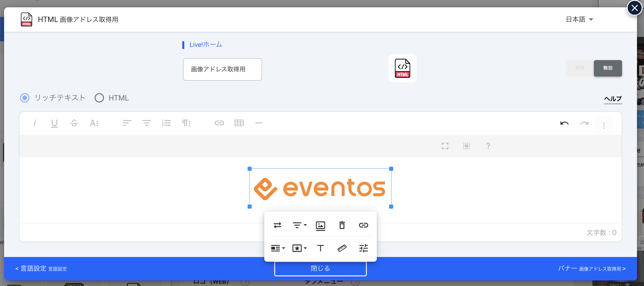This screenshot has width=644, height=286.
Task: Click the HTML file icon thumbnail
Action: [402, 68]
